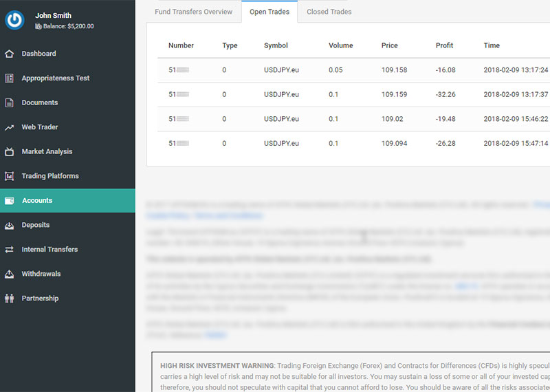Click the Market Analysis TV icon
This screenshot has height=392, width=550.
point(9,152)
